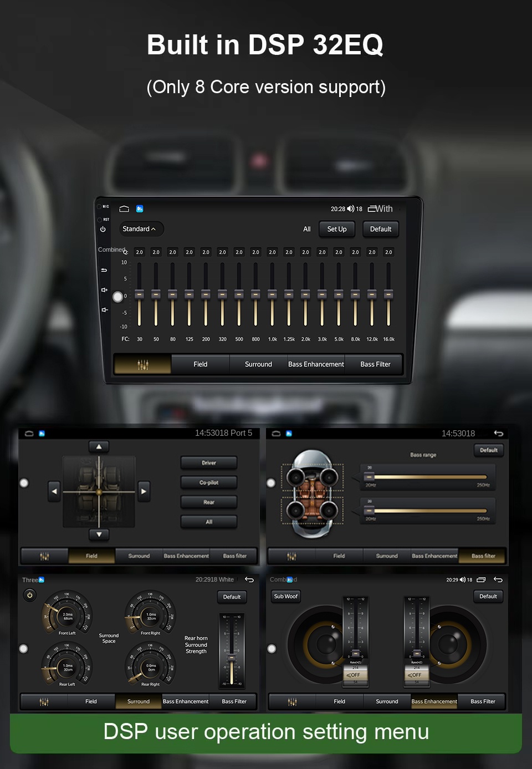Image resolution: width=532 pixels, height=769 pixels.
Task: Tap the speaker volume icon in the status bar
Action: (350, 208)
